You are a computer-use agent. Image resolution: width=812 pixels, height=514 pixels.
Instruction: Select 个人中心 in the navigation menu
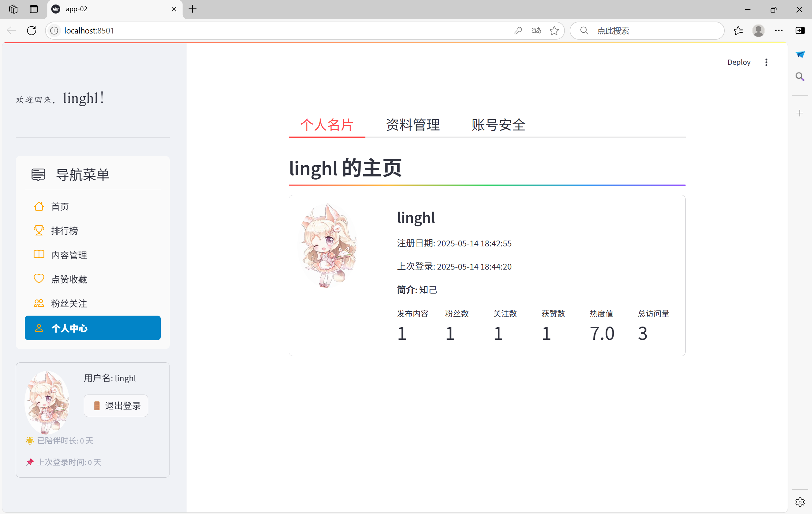93,328
